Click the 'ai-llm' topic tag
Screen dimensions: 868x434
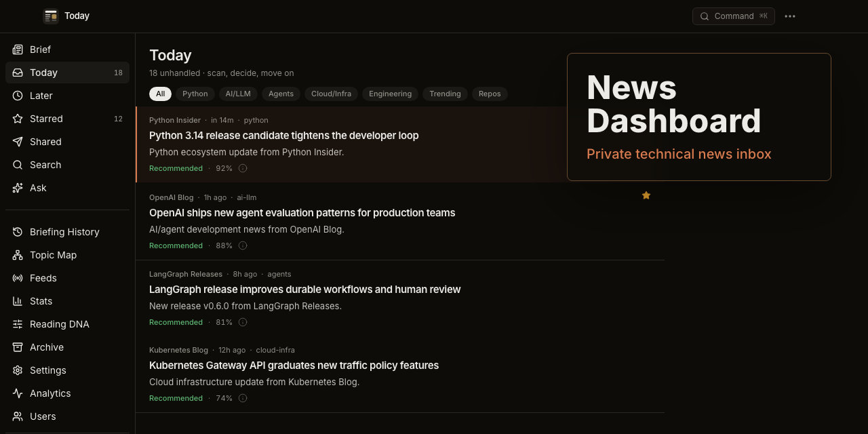247,197
